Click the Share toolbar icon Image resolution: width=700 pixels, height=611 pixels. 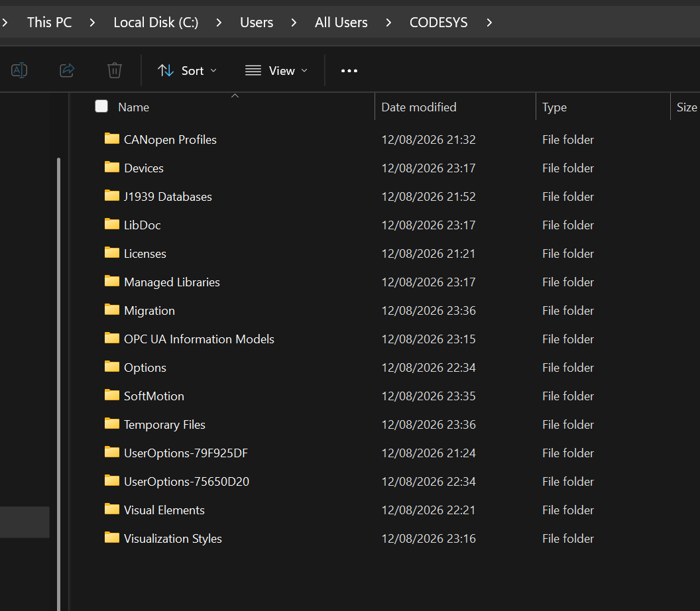(67, 70)
